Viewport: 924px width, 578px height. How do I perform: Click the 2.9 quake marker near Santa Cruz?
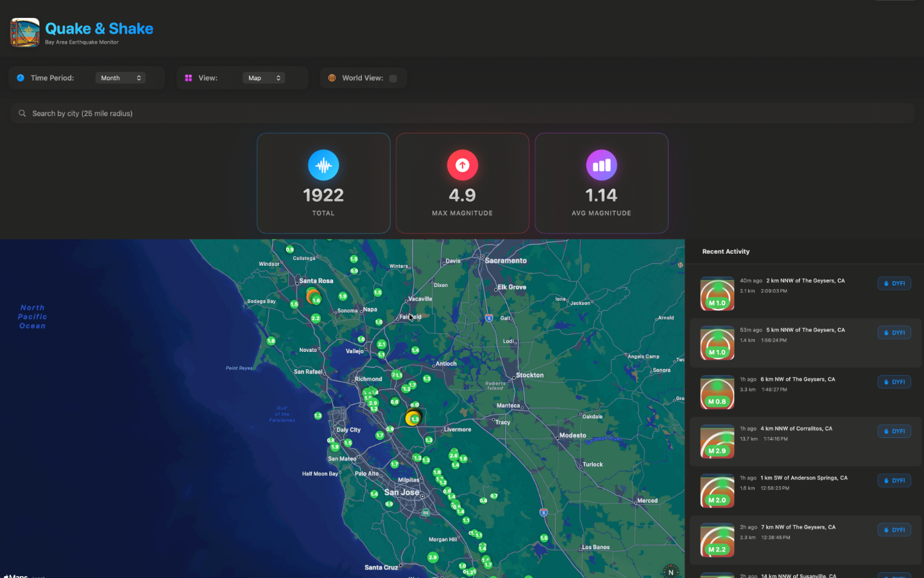pyautogui.click(x=433, y=557)
